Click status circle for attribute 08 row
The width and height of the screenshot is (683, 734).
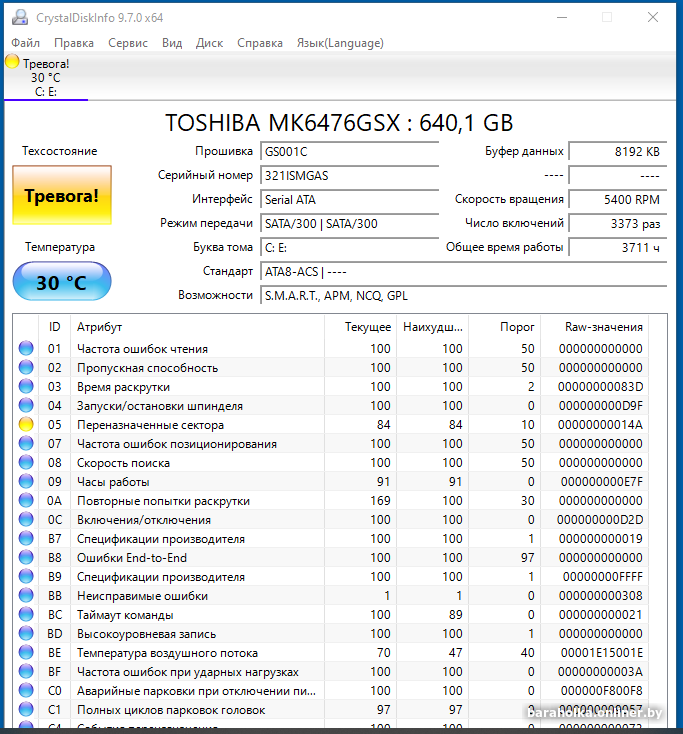26,462
